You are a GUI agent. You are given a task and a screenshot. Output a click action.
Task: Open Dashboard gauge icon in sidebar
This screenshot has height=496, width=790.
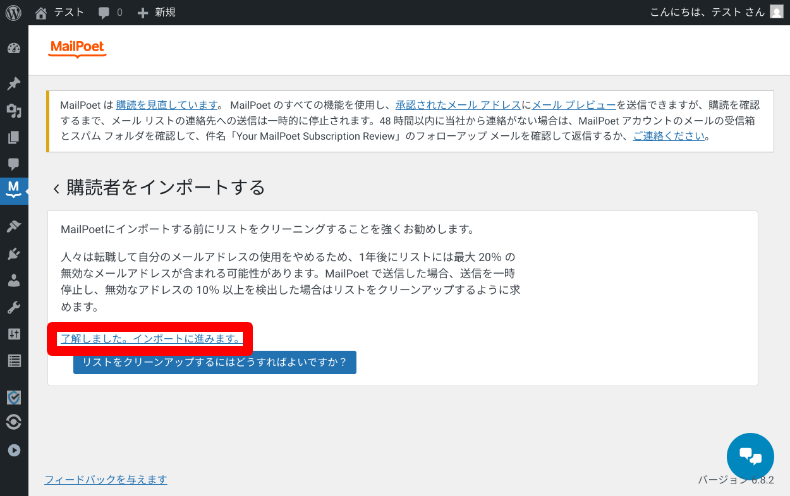[14, 48]
